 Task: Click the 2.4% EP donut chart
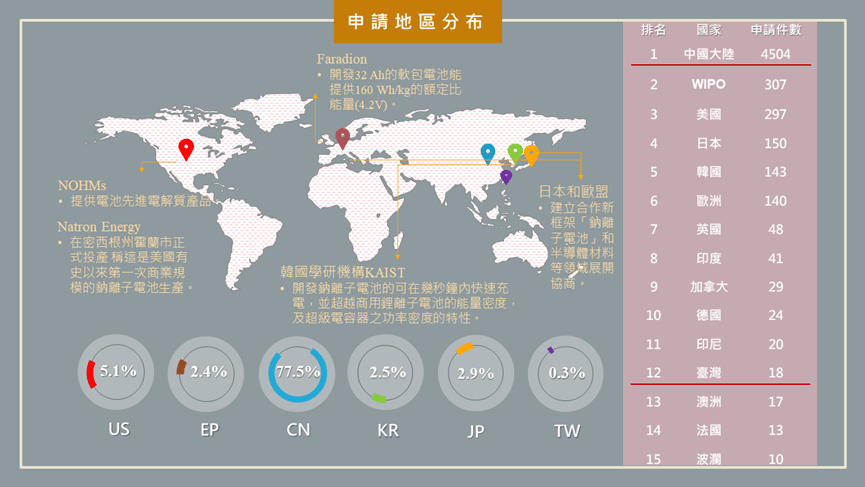point(208,372)
